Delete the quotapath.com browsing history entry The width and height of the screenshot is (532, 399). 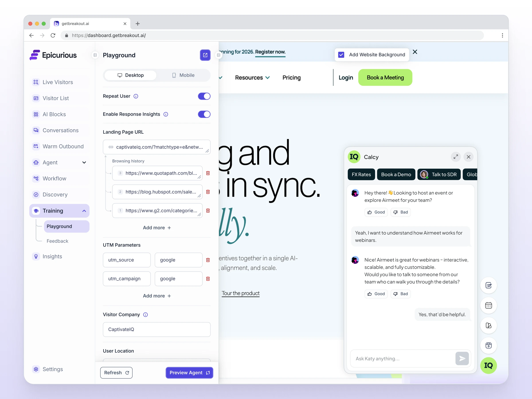pyautogui.click(x=208, y=173)
